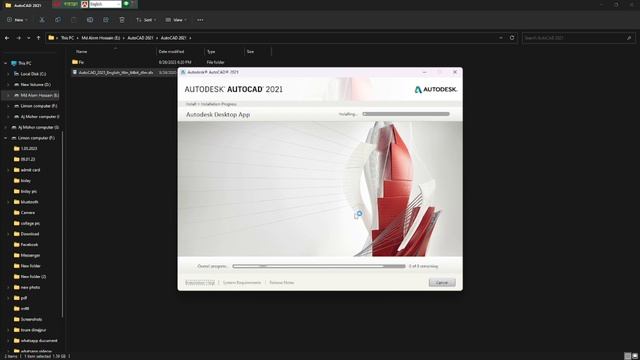Click the Autodesk logo in installer header
Viewport: 640px width, 360px height.
tap(436, 89)
